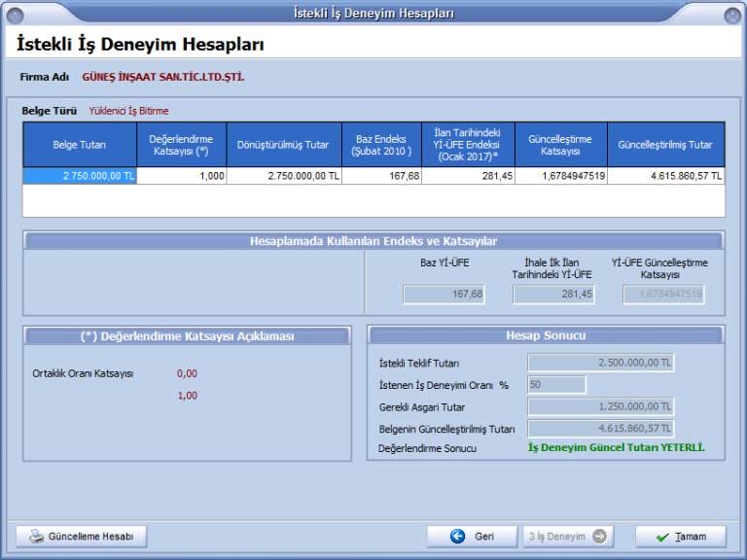Click the blue back arrow icon on Geri
Viewport: 747px width, 560px height.
click(x=457, y=537)
